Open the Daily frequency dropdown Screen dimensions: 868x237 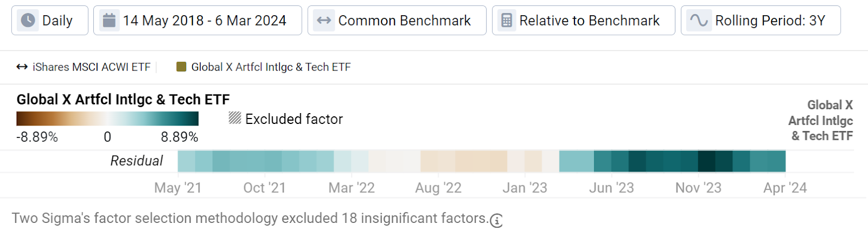[x=50, y=21]
